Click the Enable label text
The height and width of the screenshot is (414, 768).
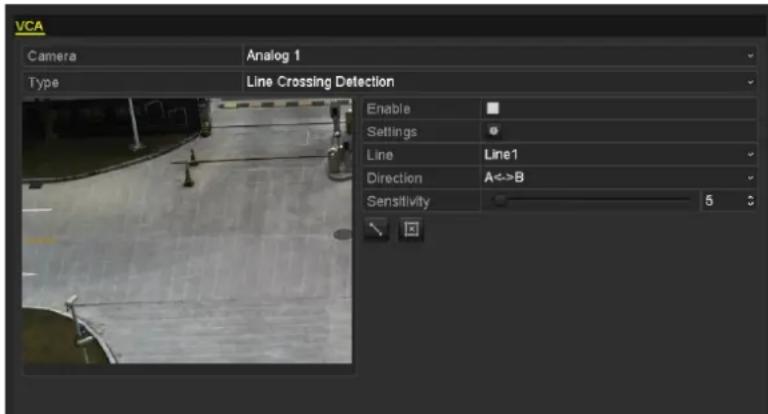coord(388,109)
